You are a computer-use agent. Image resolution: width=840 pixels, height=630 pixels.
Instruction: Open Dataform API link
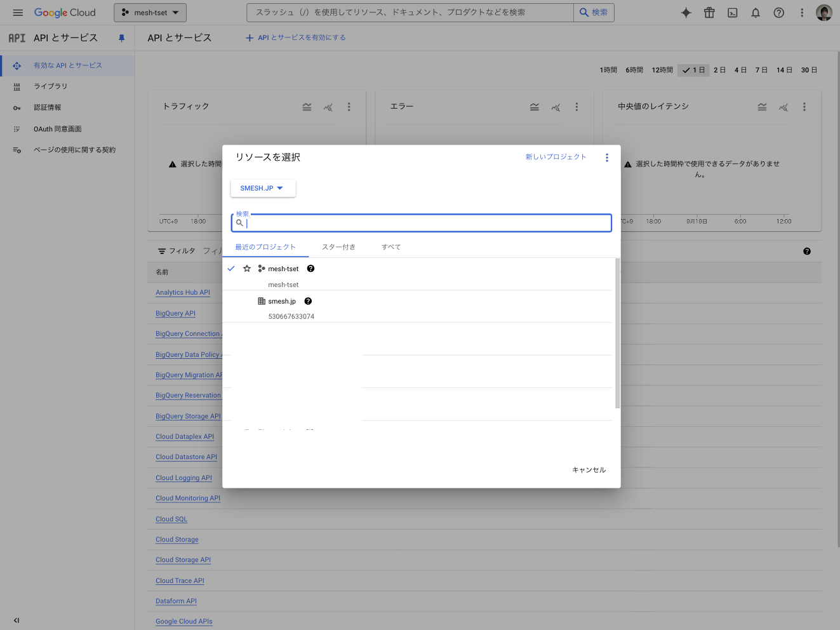pyautogui.click(x=177, y=601)
